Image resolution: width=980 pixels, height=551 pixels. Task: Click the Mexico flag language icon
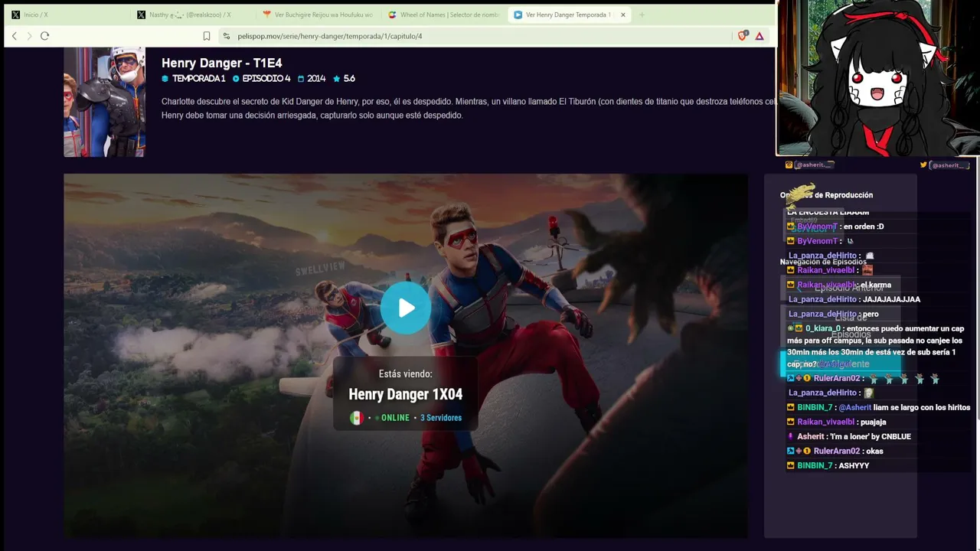[x=356, y=418]
